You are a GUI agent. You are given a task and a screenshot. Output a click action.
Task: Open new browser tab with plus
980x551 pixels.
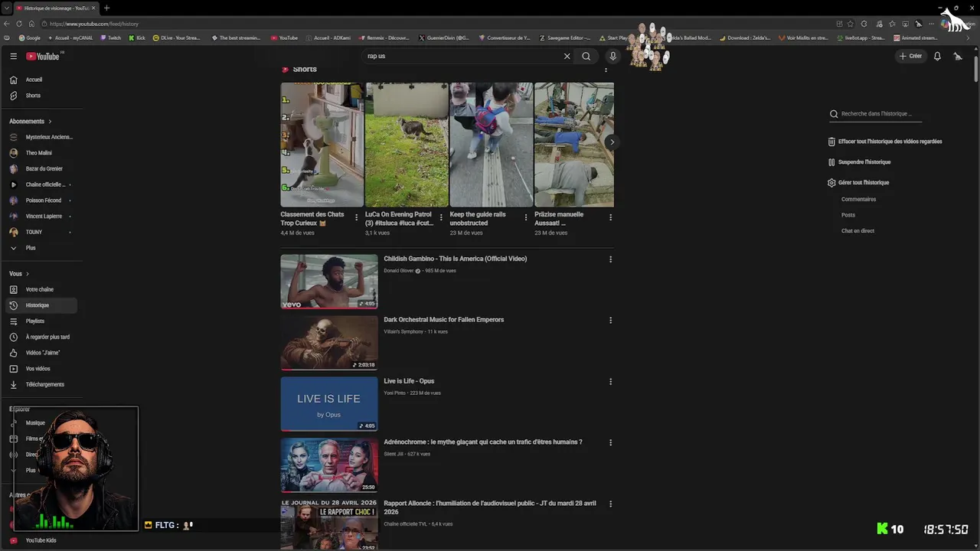point(106,8)
